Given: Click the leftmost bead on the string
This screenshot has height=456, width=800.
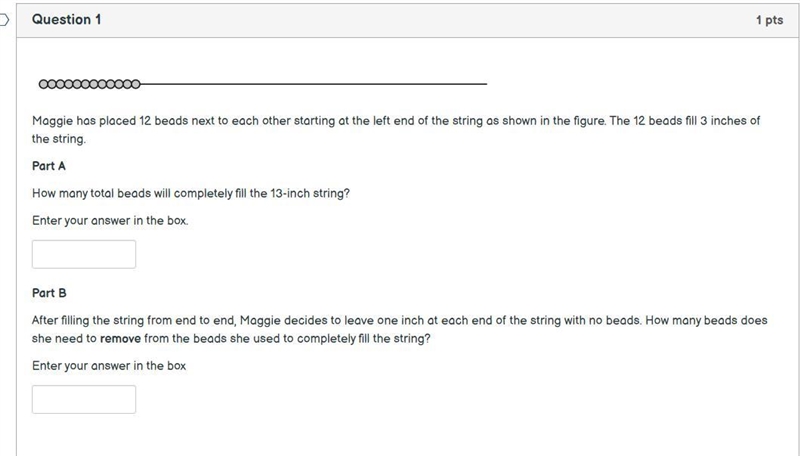Looking at the screenshot, I should point(43,84).
